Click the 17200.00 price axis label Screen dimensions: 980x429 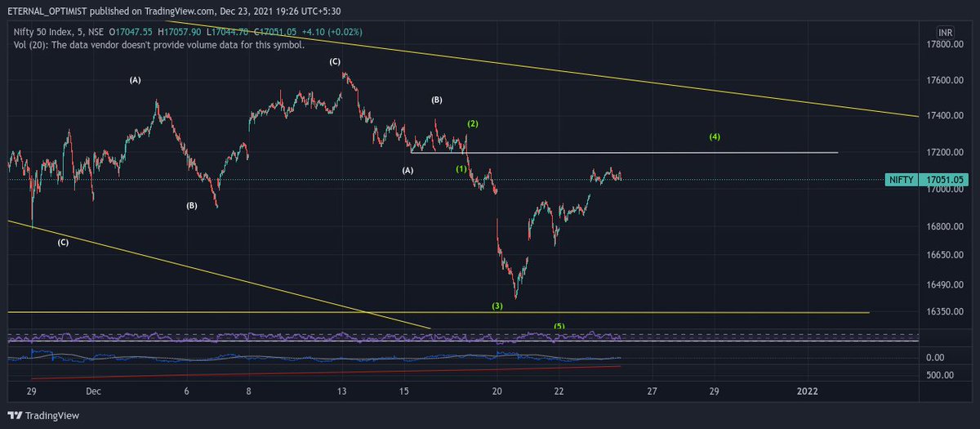click(946, 153)
